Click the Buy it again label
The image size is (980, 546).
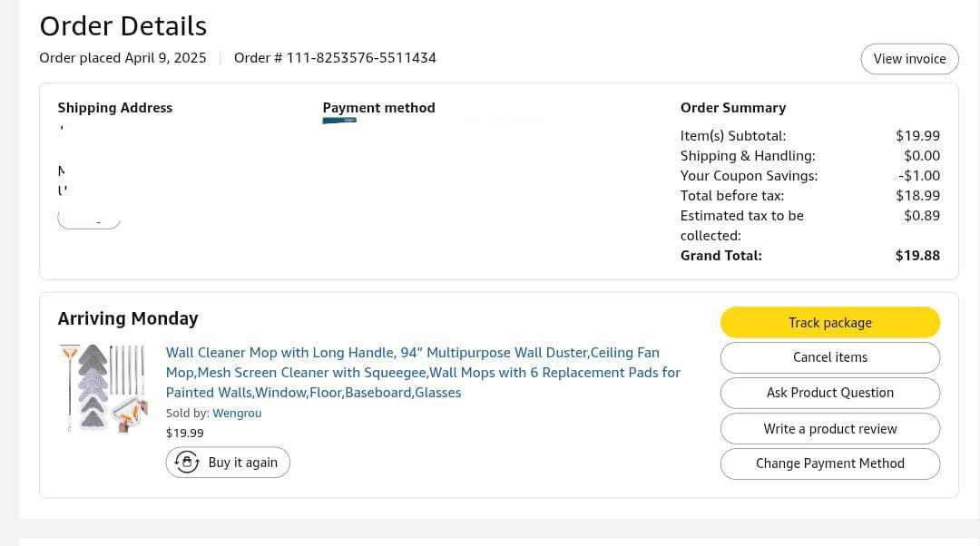coord(242,463)
